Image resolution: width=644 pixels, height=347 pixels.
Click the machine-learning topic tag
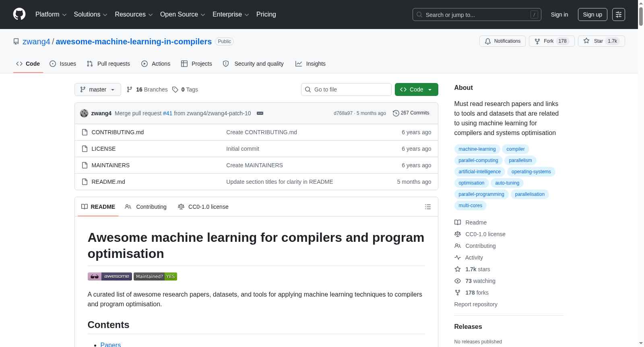click(477, 149)
